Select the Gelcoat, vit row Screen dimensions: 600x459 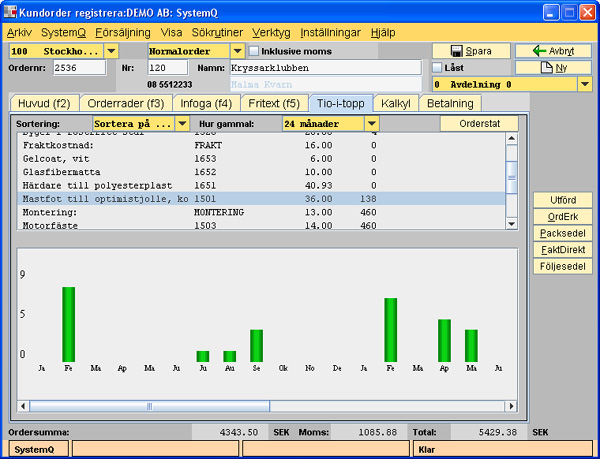click(261, 159)
